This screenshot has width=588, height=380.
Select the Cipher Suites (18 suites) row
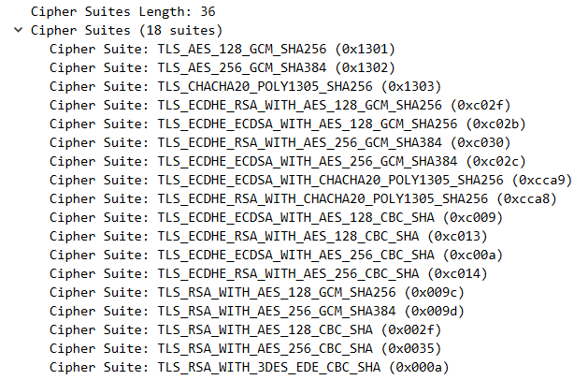126,30
